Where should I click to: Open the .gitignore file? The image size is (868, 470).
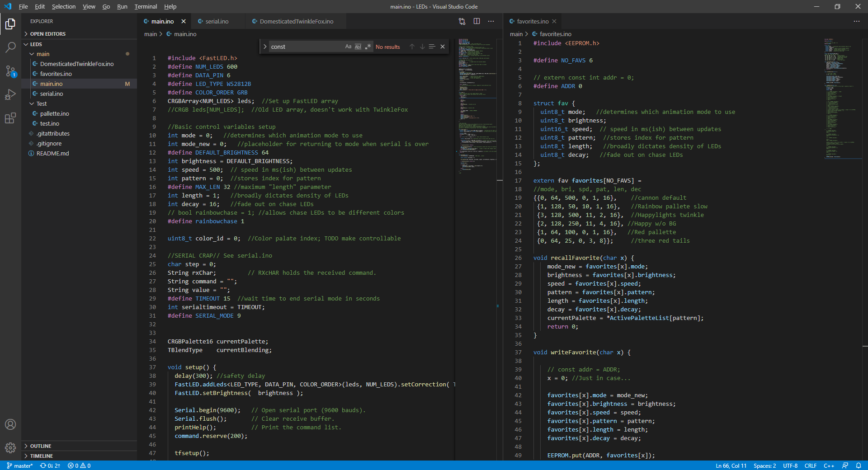tap(79, 143)
